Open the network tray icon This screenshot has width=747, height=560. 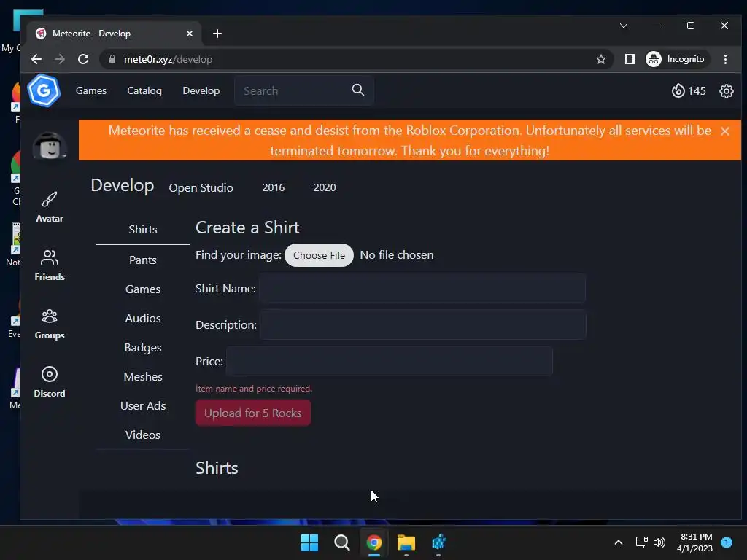click(641, 542)
